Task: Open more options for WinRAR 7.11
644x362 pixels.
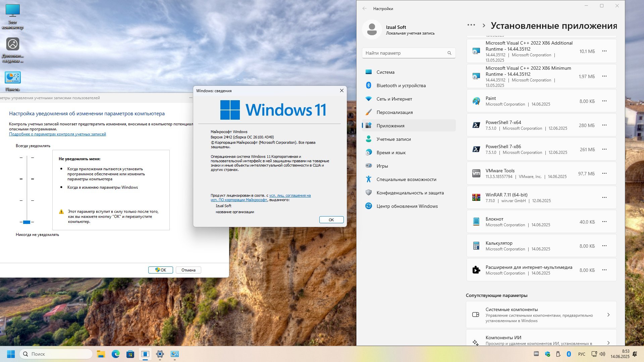Action: [x=604, y=197]
